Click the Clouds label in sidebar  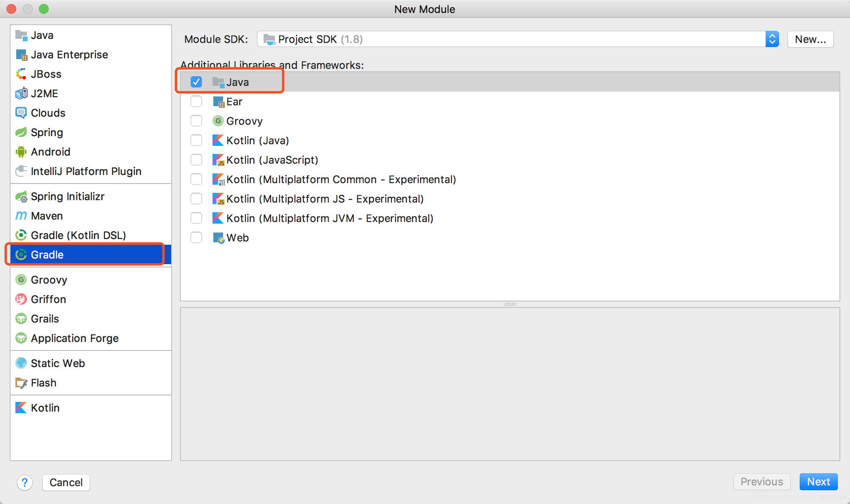(x=48, y=113)
